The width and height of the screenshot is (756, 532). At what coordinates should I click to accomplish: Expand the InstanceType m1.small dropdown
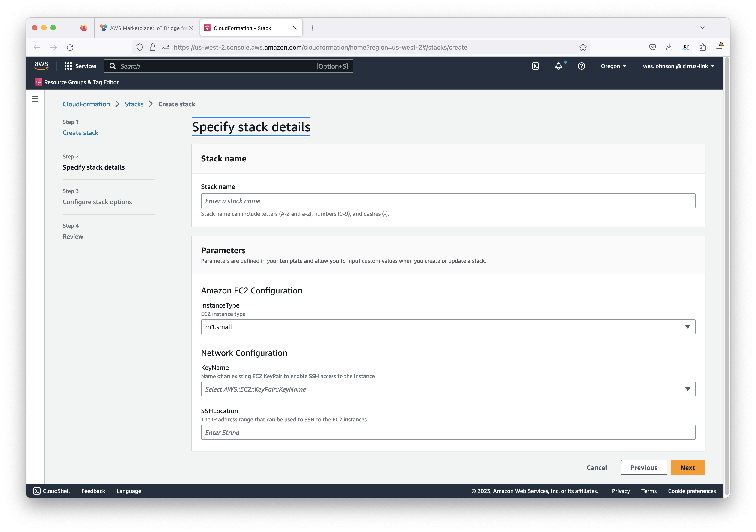point(448,327)
